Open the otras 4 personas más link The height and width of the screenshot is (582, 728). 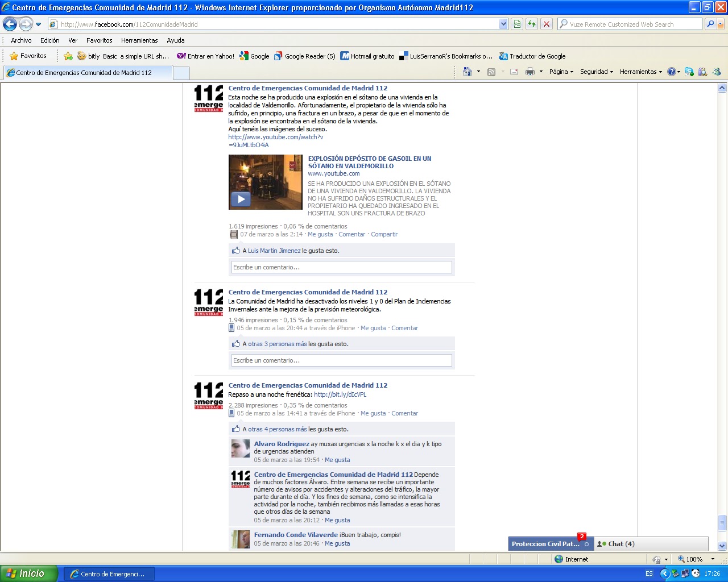point(277,429)
